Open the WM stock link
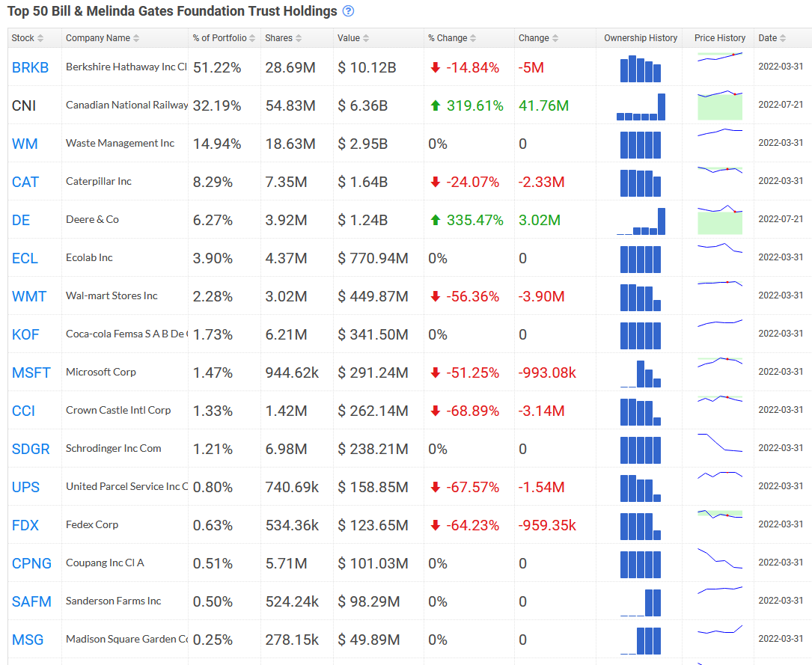The height and width of the screenshot is (665, 812). coord(25,144)
